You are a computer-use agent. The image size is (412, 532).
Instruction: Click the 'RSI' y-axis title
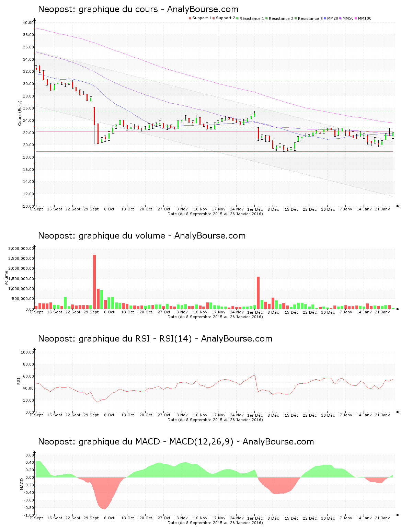click(x=19, y=381)
